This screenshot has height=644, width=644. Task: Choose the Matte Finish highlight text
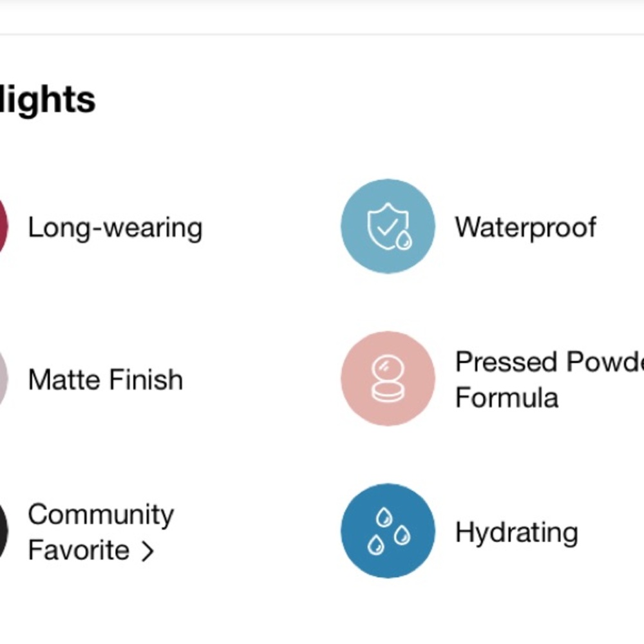106,379
